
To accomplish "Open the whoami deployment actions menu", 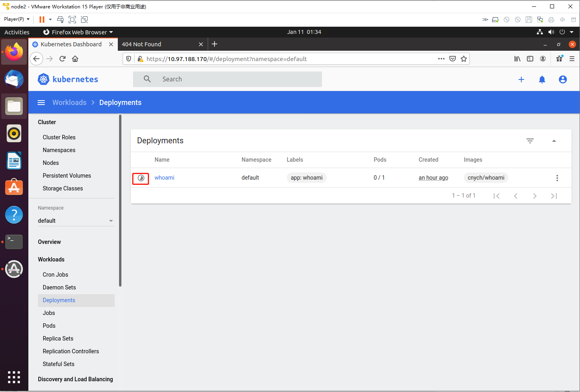I will tap(557, 178).
